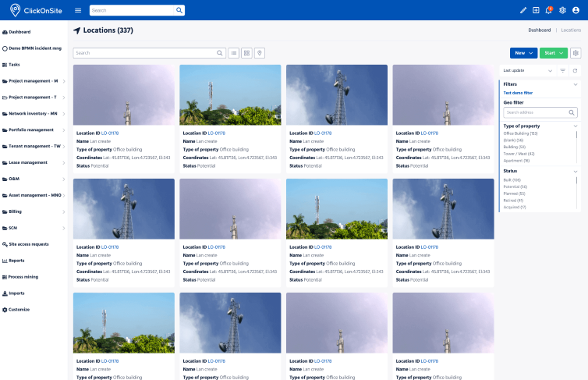This screenshot has height=380, width=588.
Task: Click the Type of property list scrollbar
Action: click(576, 135)
